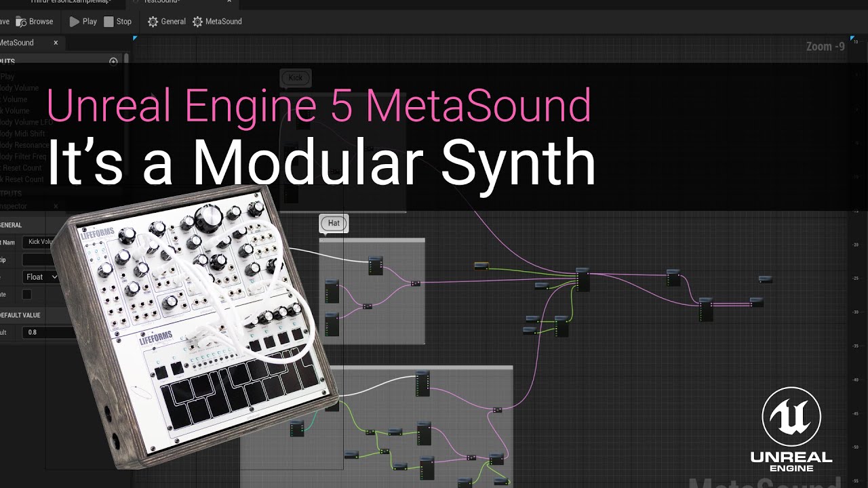Toggle the checkbox below Float dropdown
The width and height of the screenshot is (868, 488).
coord(26,294)
